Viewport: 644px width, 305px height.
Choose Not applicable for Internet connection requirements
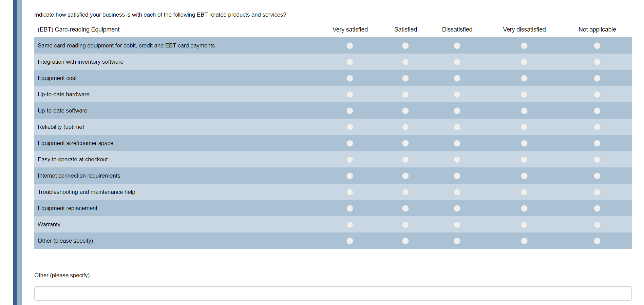click(x=597, y=176)
